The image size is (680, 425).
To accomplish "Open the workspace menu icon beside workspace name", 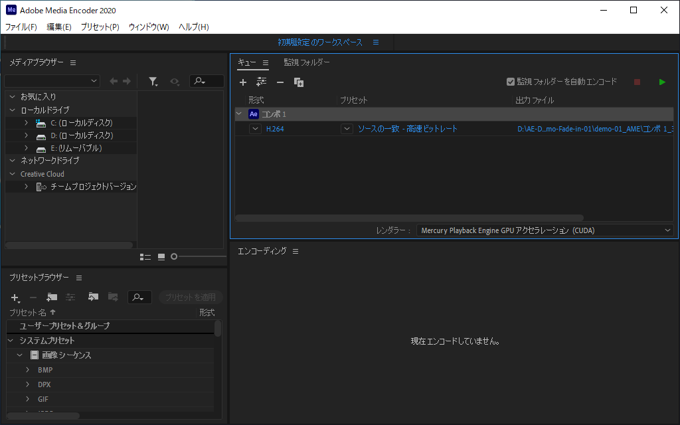I will coord(376,42).
